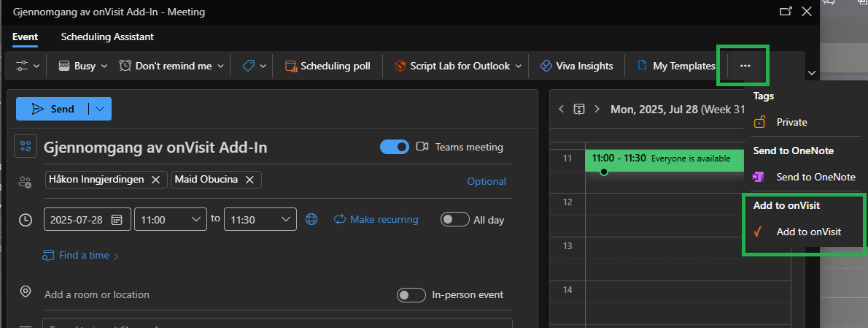
Task: Select the 11:00 - 11:30 event block
Action: (664, 159)
